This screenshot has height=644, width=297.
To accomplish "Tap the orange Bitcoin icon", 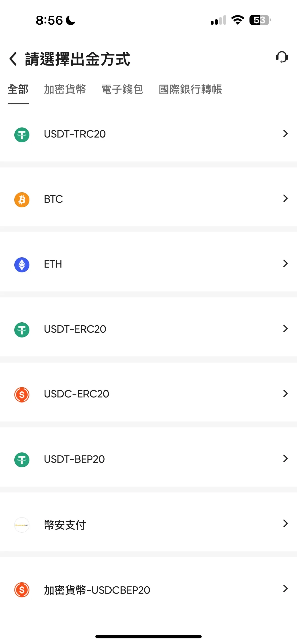I will pos(22,200).
